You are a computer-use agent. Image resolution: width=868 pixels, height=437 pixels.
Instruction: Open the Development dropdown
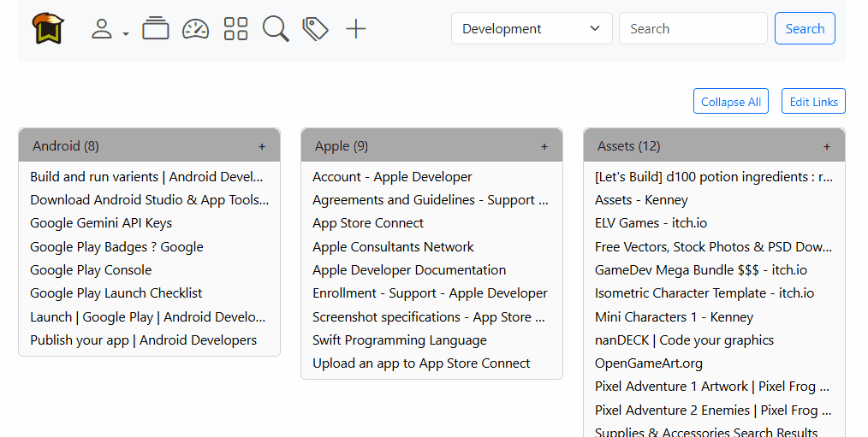(532, 28)
